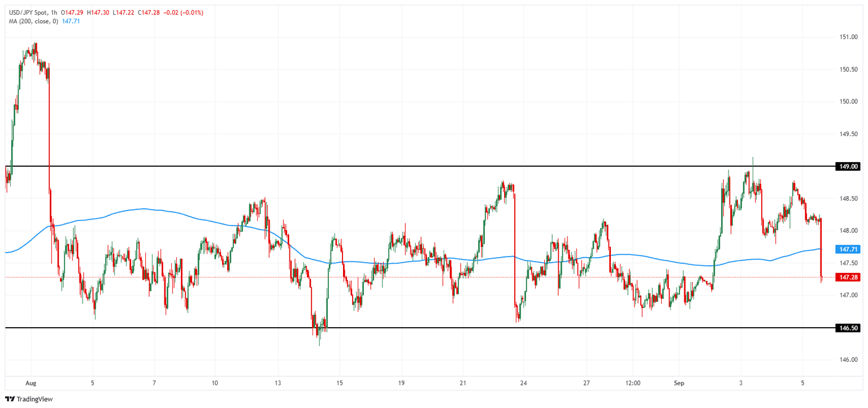The height and width of the screenshot is (408, 868).
Task: Open timeframe options via 1h label
Action: 54,12
